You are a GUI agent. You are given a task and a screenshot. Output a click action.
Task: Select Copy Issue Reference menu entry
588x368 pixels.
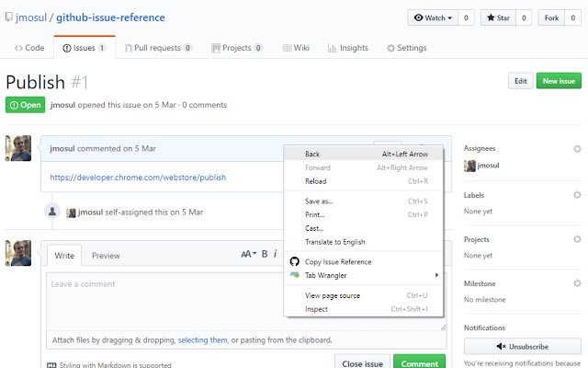(x=364, y=261)
